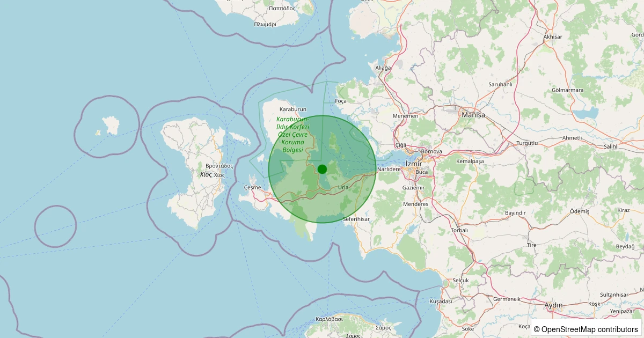The image size is (644, 338).
Task: Click the İzmir city label
Action: point(413,164)
